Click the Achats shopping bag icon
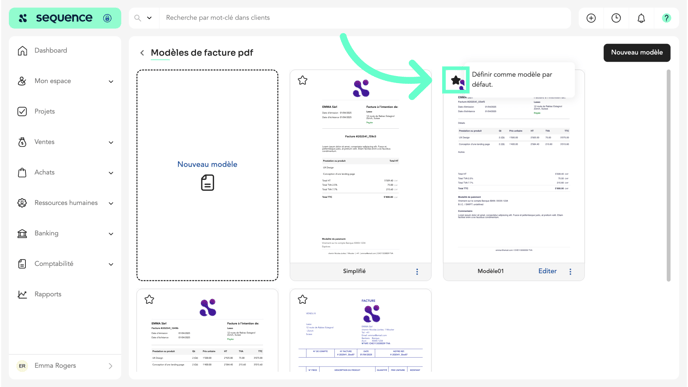688x387 pixels. [22, 172]
